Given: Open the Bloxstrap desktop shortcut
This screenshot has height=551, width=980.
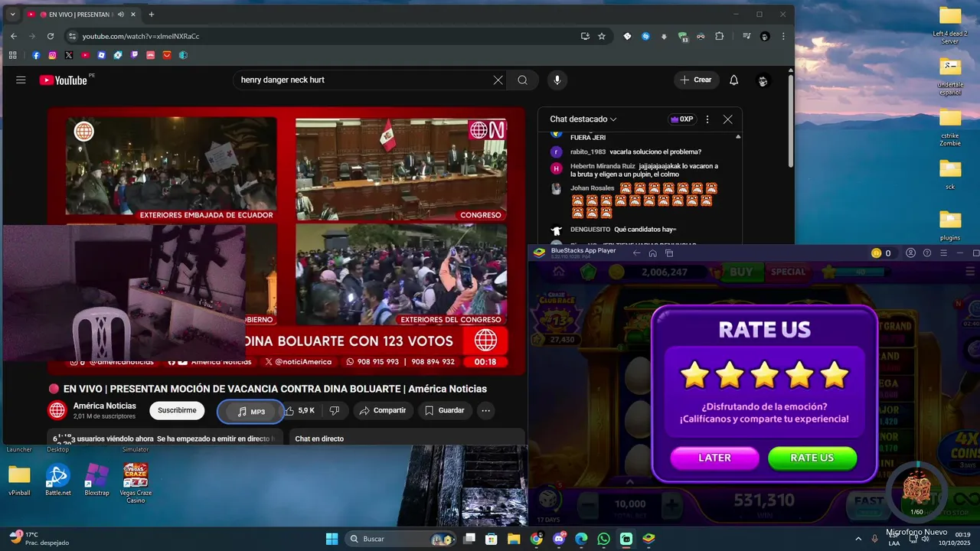Looking at the screenshot, I should pyautogui.click(x=96, y=481).
